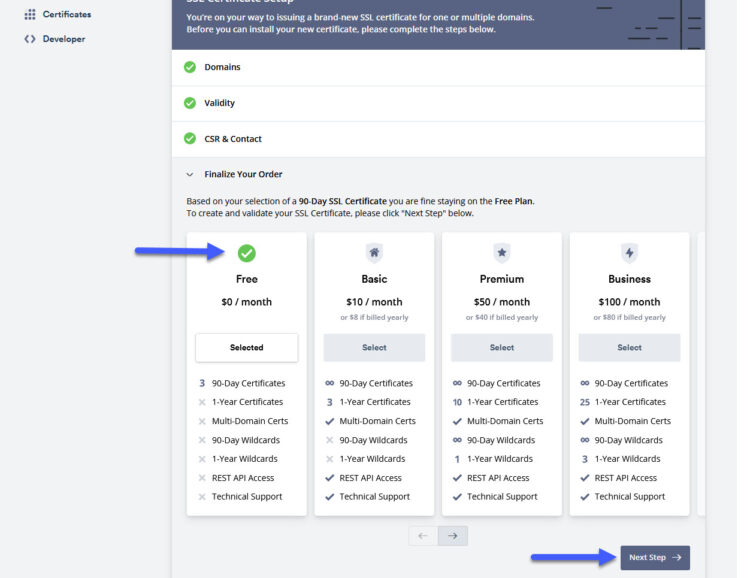Viewport: 750px width, 578px height.
Task: Expand the Domains step
Action: pyautogui.click(x=438, y=67)
